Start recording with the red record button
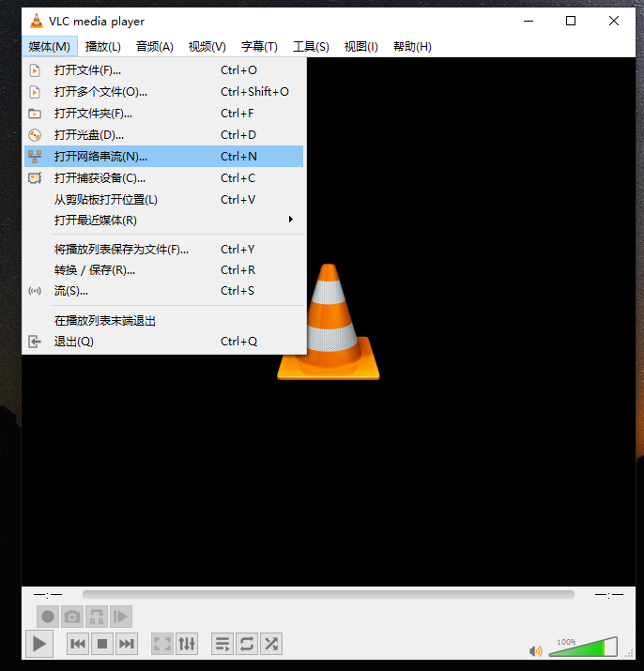The image size is (644, 671). coord(48,617)
